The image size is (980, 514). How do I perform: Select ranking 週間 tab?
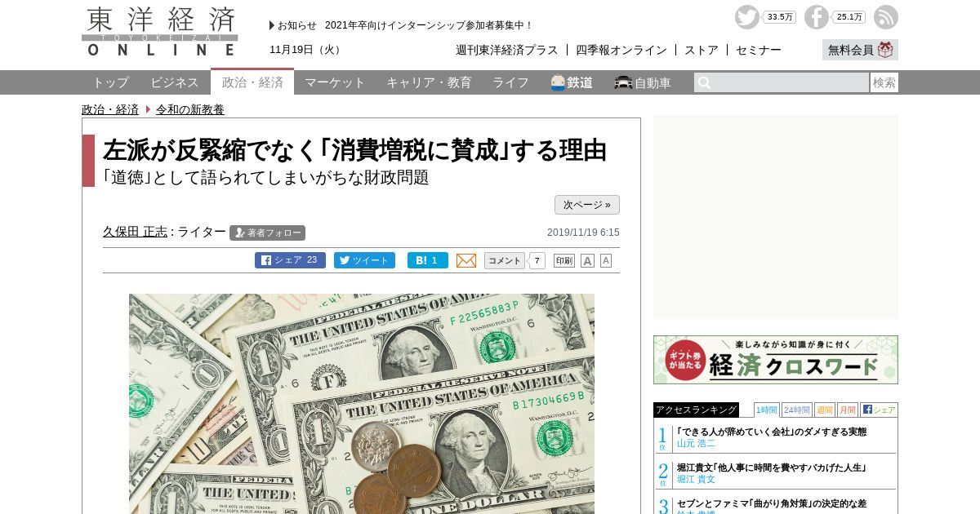pyautogui.click(x=824, y=410)
